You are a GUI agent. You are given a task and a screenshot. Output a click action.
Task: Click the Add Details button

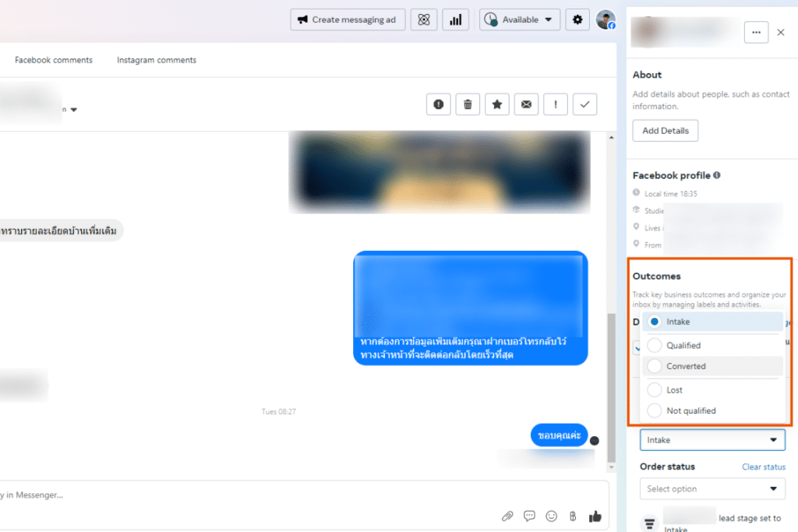[665, 131]
